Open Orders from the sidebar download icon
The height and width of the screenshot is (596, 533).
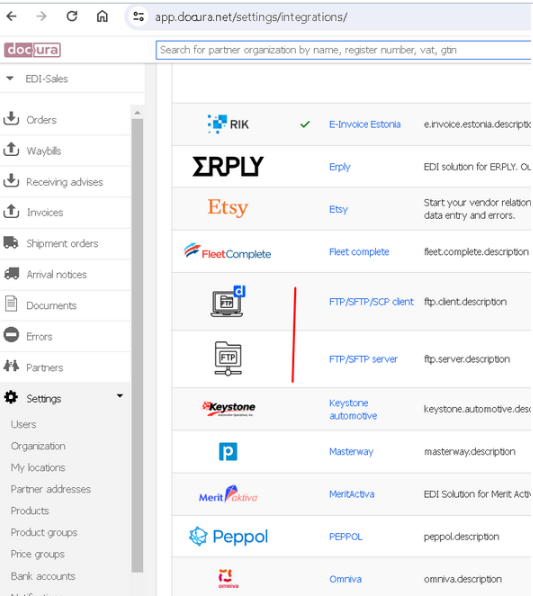pos(11,119)
